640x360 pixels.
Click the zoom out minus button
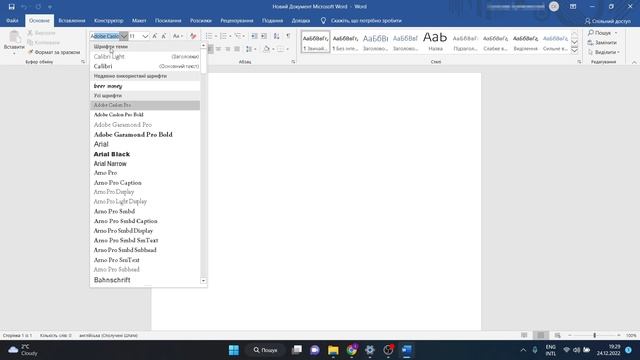pyautogui.click(x=570, y=335)
